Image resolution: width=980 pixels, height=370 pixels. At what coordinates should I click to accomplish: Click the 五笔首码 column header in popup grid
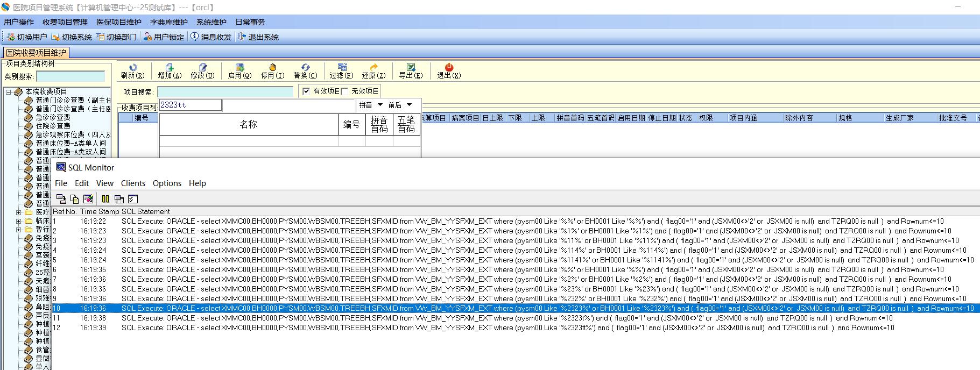point(406,124)
